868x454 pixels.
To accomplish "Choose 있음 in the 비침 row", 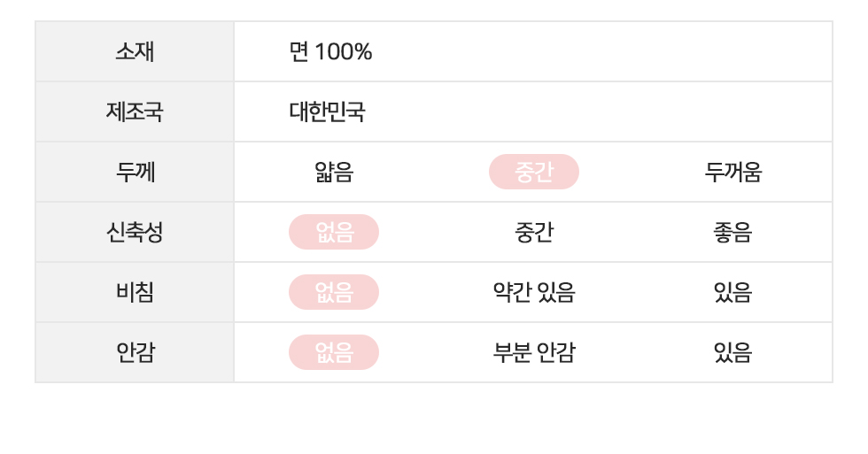I will pyautogui.click(x=732, y=292).
